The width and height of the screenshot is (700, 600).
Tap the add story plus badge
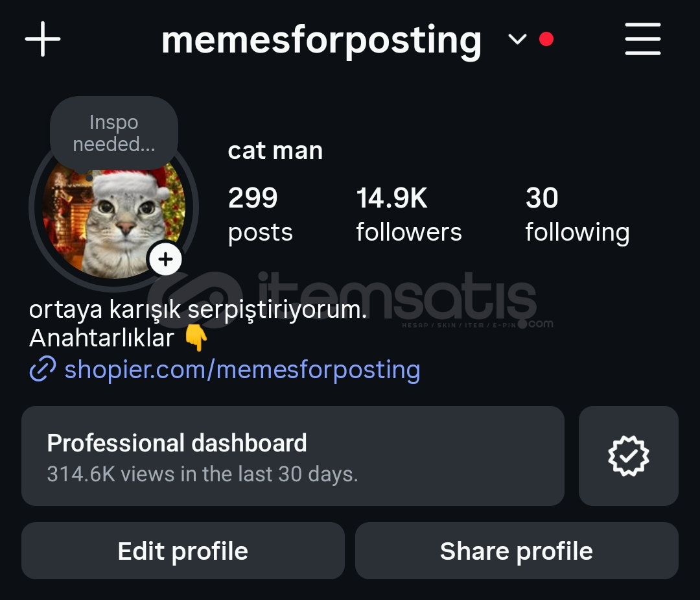pos(165,259)
